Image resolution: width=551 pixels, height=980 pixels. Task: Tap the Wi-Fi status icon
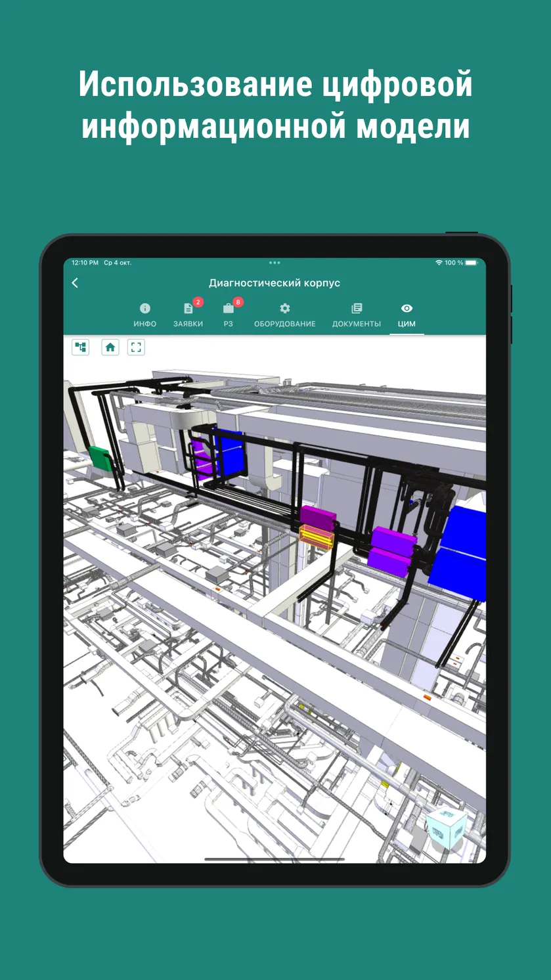click(x=439, y=263)
